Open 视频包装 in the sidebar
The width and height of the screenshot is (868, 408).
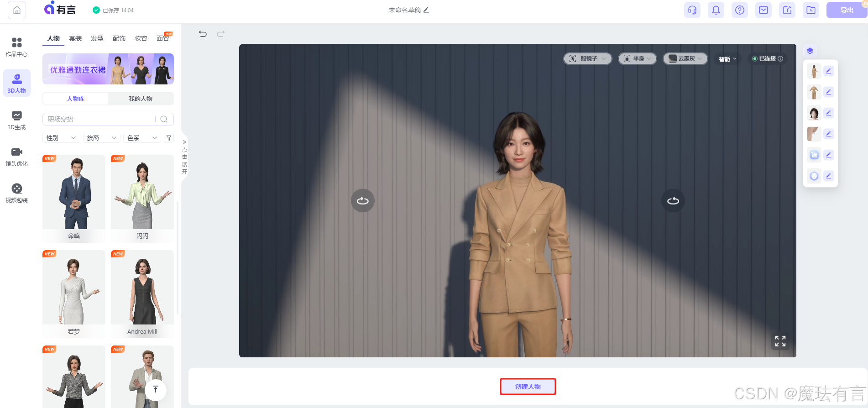pos(17,193)
